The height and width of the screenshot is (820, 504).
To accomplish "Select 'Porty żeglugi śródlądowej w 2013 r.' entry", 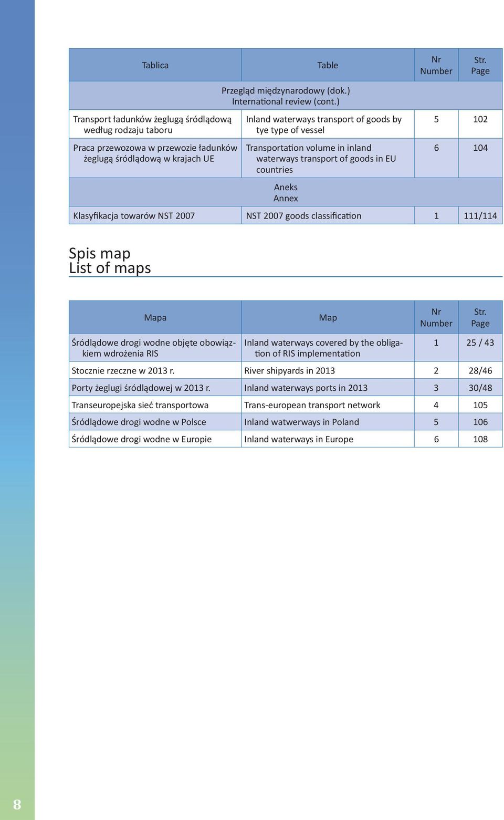I will [141, 388].
